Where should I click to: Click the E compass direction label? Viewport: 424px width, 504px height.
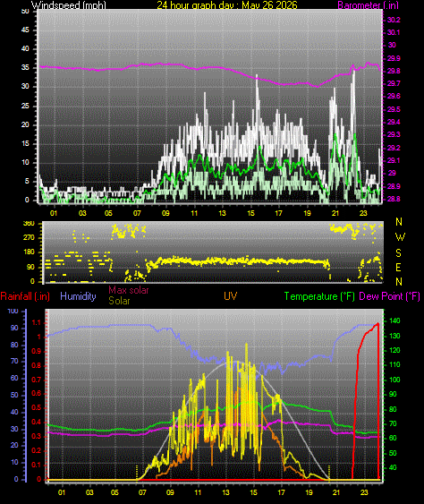pyautogui.click(x=398, y=267)
